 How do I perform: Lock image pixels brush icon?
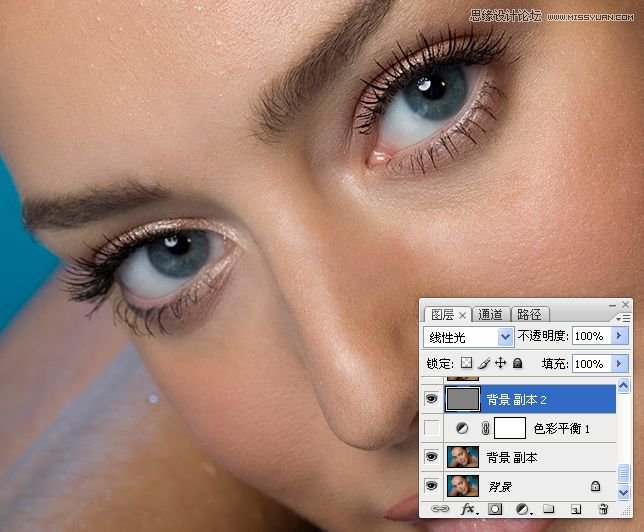tap(484, 363)
